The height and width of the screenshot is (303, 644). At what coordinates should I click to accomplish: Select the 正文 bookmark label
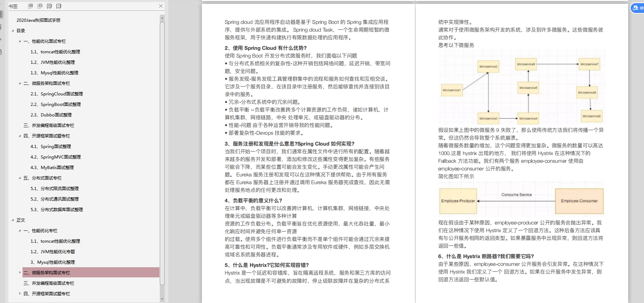[21, 220]
